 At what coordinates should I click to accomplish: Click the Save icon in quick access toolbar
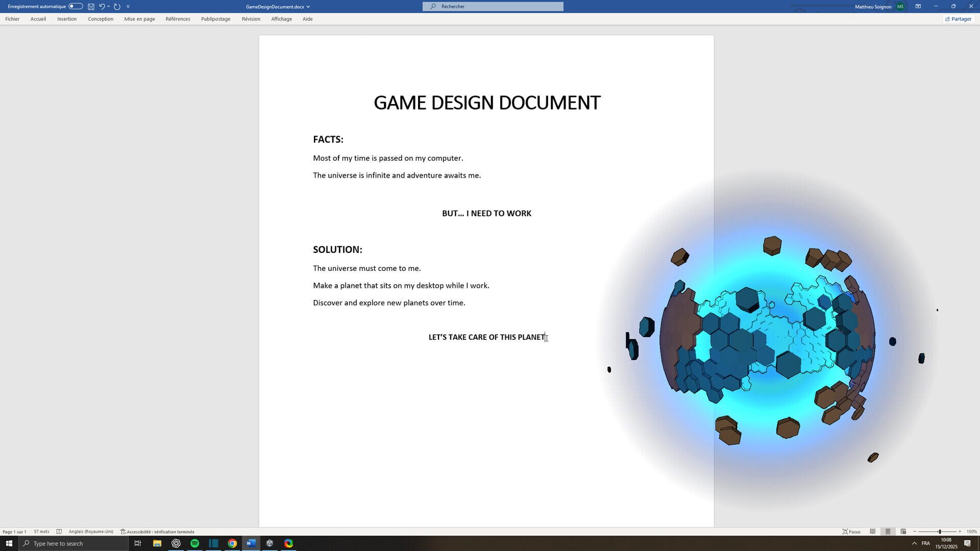click(x=91, y=6)
